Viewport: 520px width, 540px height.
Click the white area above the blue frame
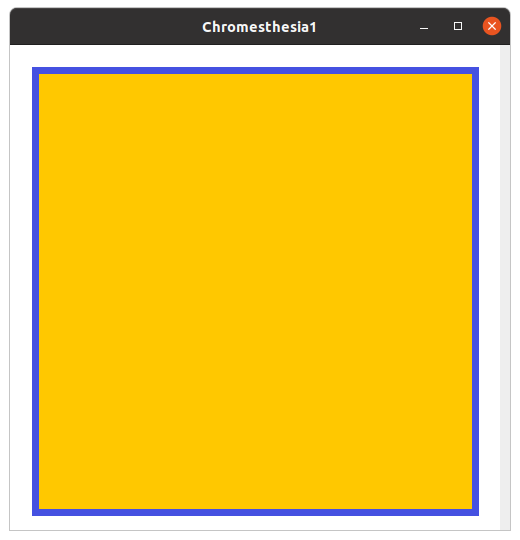[x=256, y=56]
